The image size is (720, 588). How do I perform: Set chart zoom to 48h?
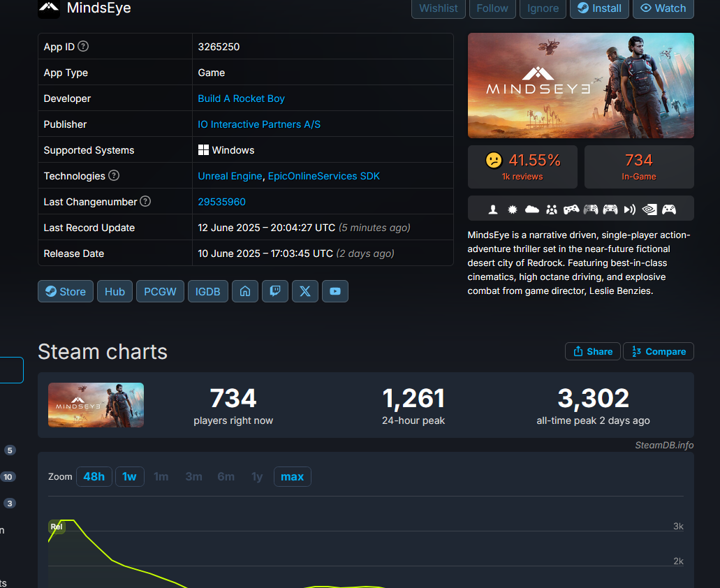point(94,476)
